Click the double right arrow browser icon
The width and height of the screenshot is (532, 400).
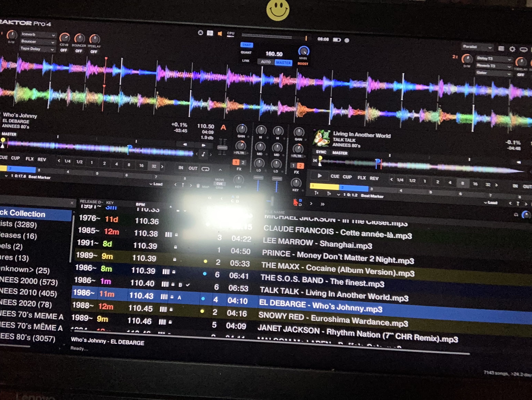coord(322,204)
